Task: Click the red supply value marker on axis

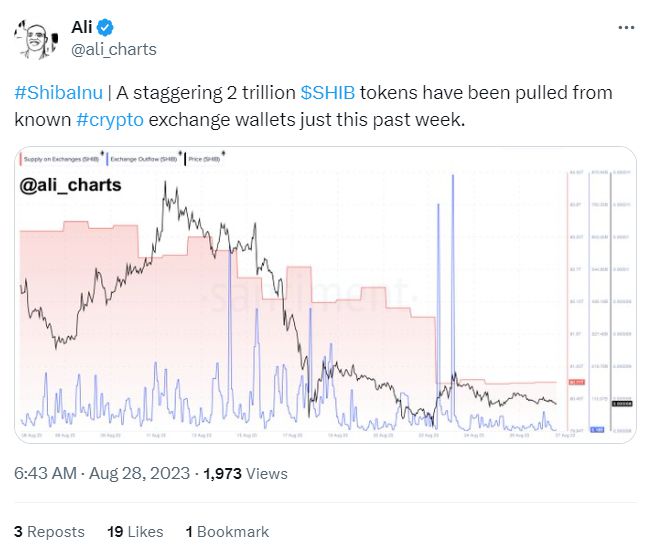Action: click(x=576, y=382)
